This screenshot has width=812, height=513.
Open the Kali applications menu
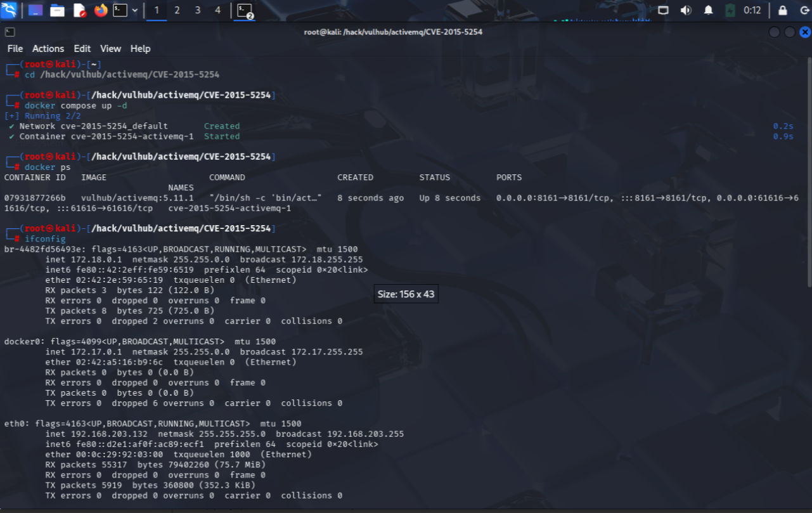[10, 10]
